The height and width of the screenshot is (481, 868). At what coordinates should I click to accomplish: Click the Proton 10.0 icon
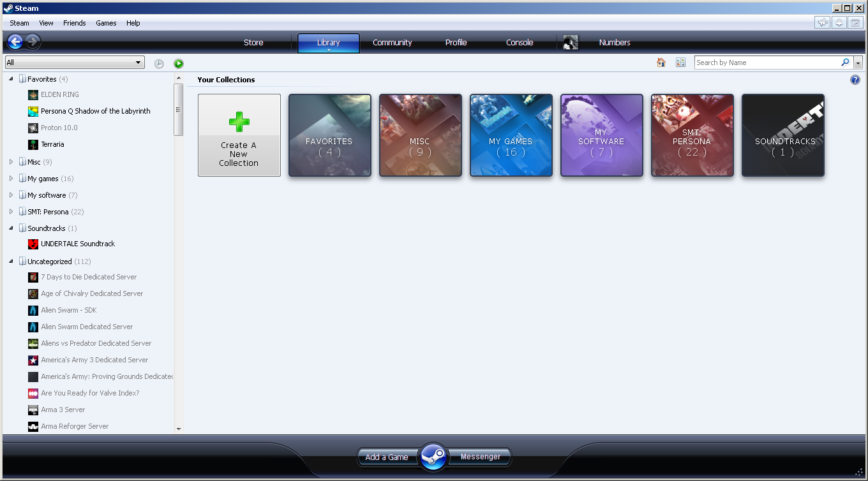coord(33,128)
